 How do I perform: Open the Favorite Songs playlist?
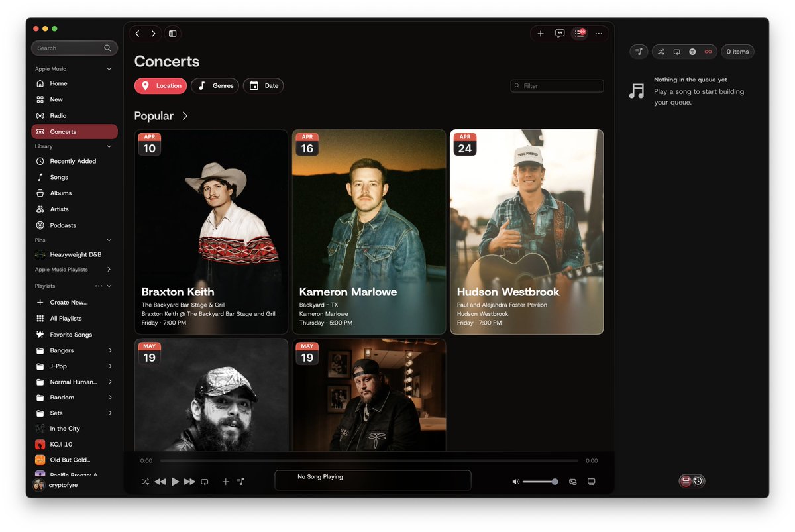click(x=74, y=335)
